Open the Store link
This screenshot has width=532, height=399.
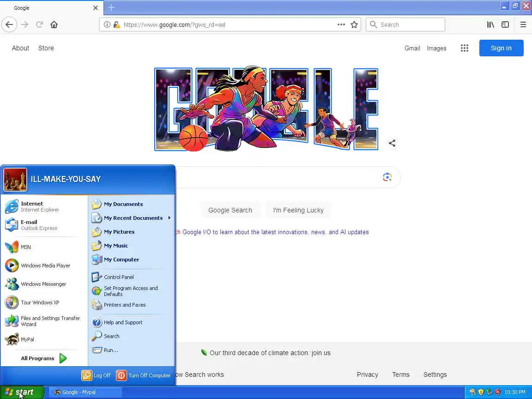click(46, 48)
